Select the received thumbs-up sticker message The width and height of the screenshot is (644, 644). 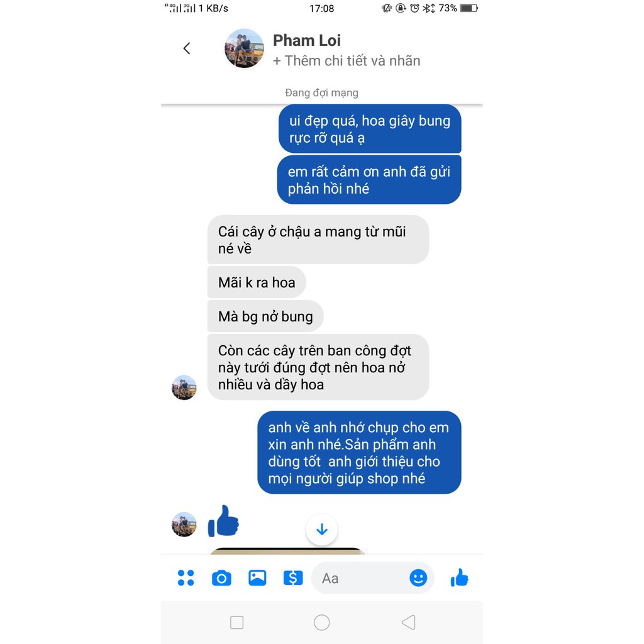(x=223, y=521)
